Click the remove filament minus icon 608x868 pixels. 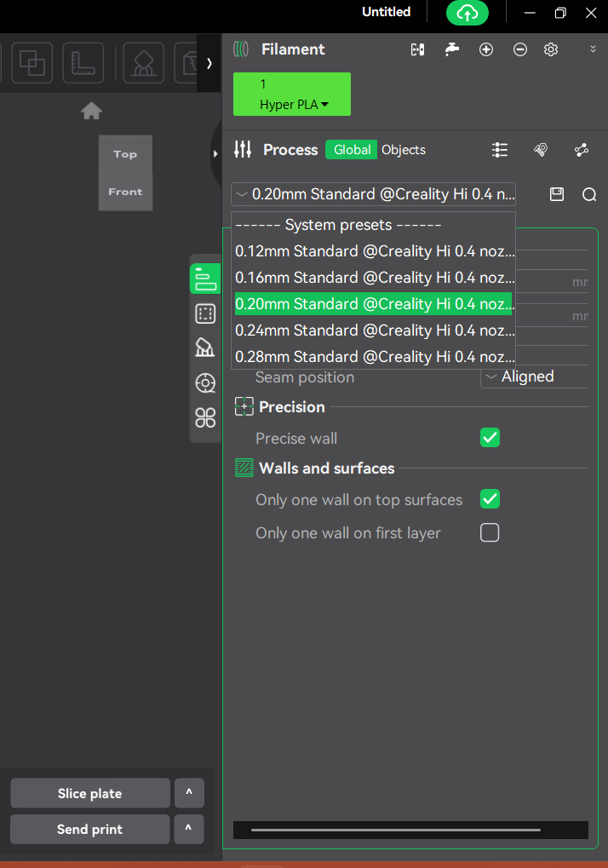click(x=520, y=49)
